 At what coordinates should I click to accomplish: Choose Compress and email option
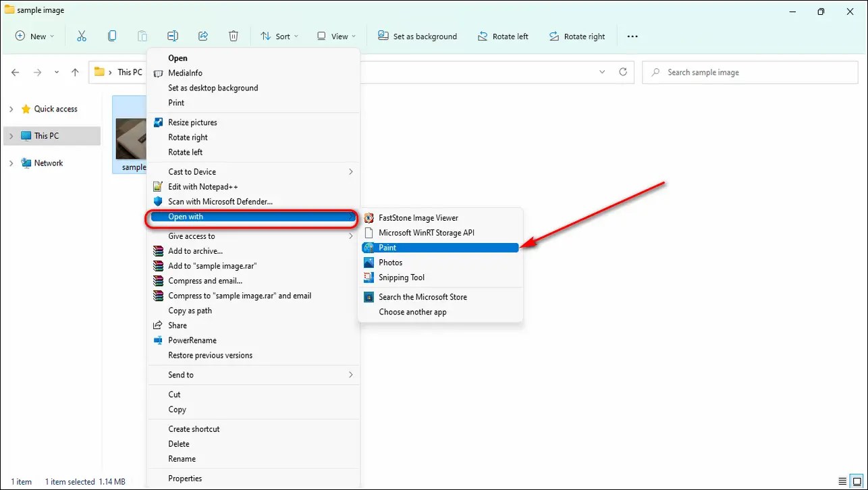pyautogui.click(x=252, y=281)
